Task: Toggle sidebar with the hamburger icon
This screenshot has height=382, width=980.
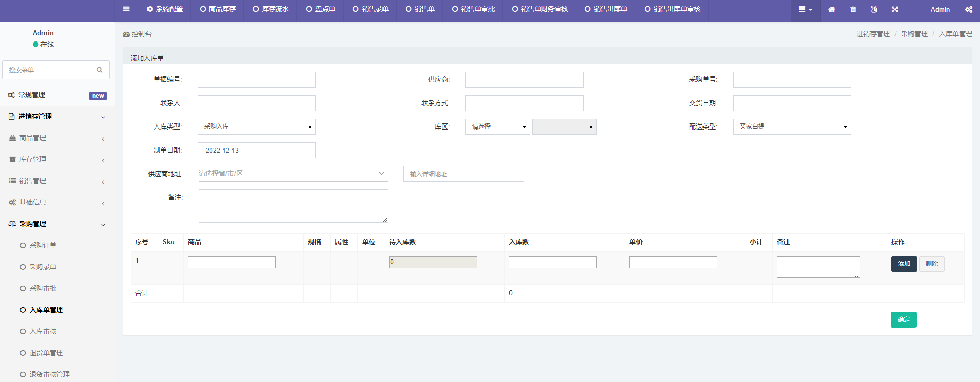Action: tap(126, 9)
